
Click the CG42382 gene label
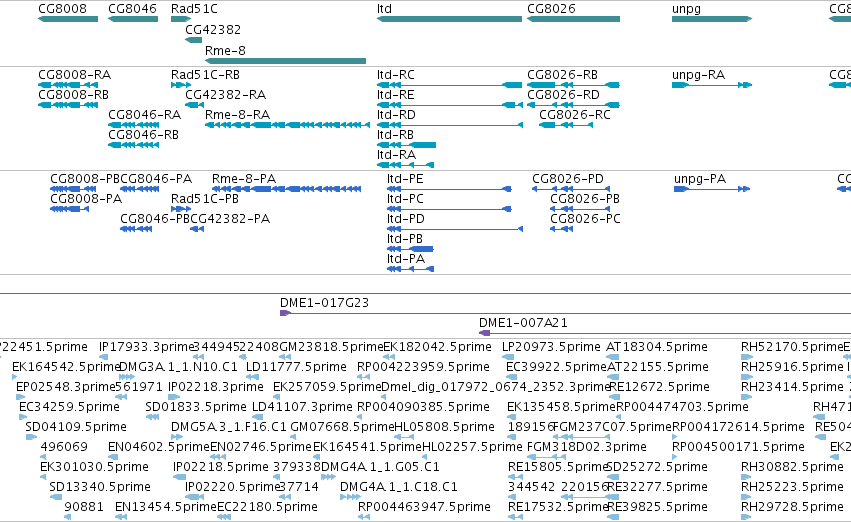213,29
